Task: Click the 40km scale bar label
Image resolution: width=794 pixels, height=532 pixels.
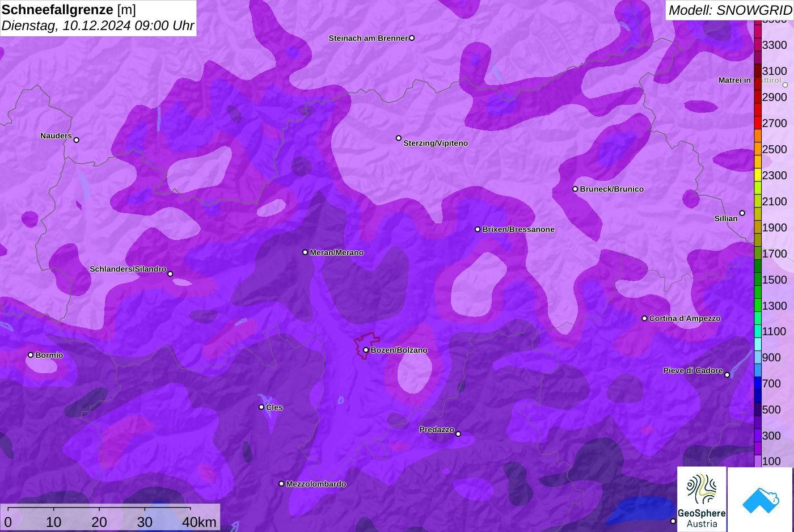Action: (200, 522)
